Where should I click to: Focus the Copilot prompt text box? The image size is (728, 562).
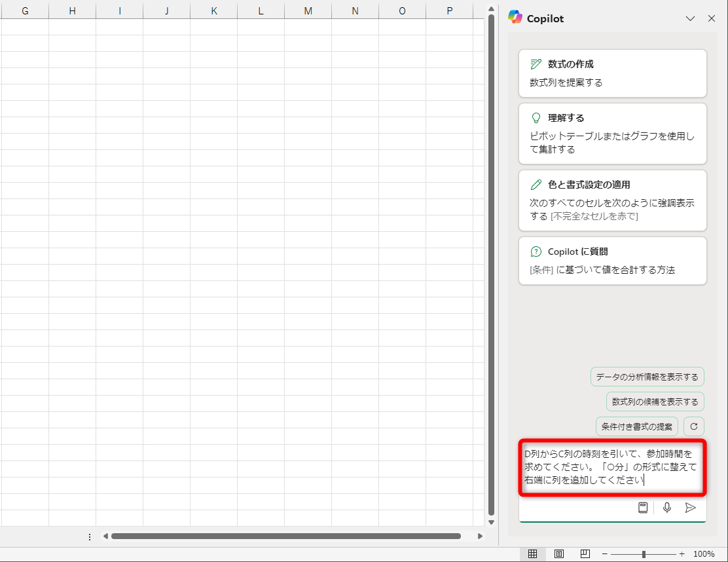tap(612, 467)
